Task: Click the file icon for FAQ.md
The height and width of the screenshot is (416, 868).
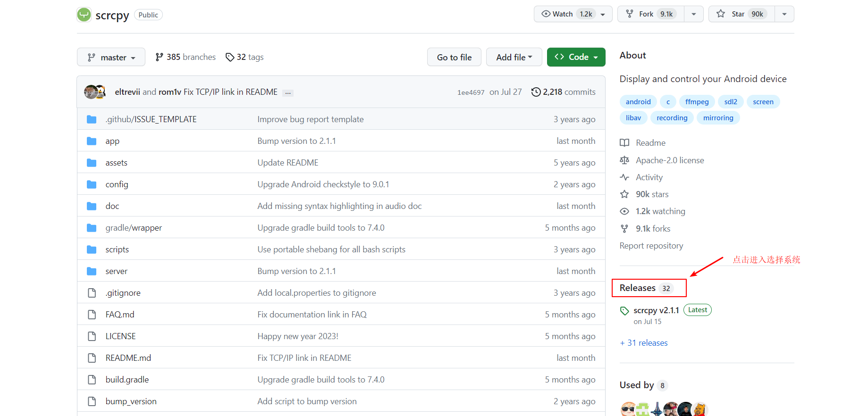Action: 92,315
